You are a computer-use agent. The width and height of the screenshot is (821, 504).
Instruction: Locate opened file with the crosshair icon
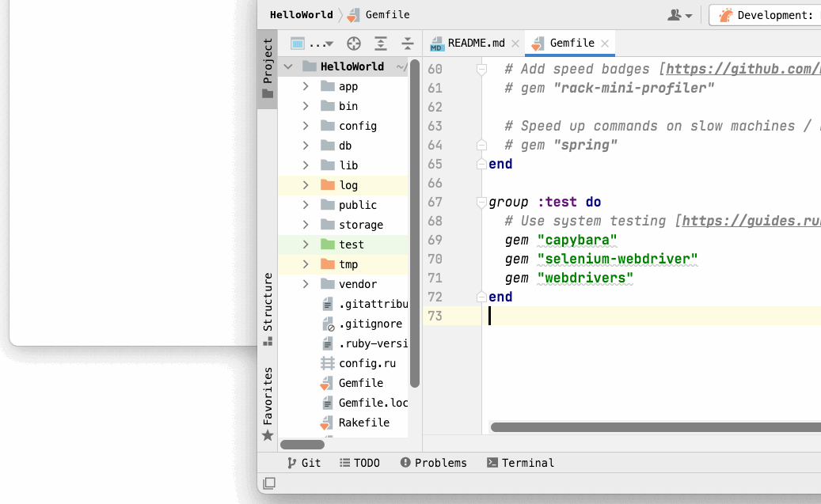click(353, 43)
